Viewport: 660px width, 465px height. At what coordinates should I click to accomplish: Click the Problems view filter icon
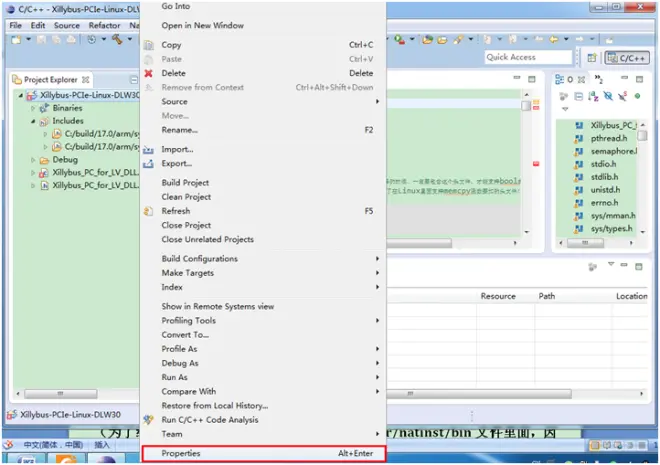pos(593,266)
